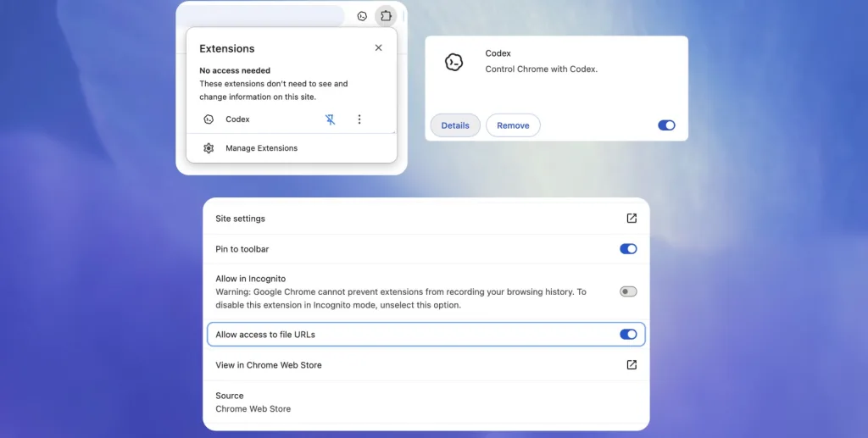
Task: Click the Site settings row
Action: click(x=426, y=219)
